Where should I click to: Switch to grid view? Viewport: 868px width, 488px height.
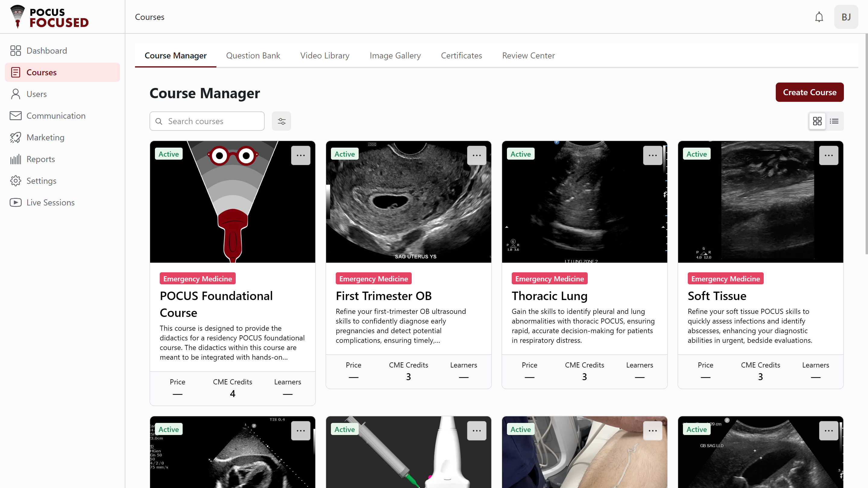817,121
